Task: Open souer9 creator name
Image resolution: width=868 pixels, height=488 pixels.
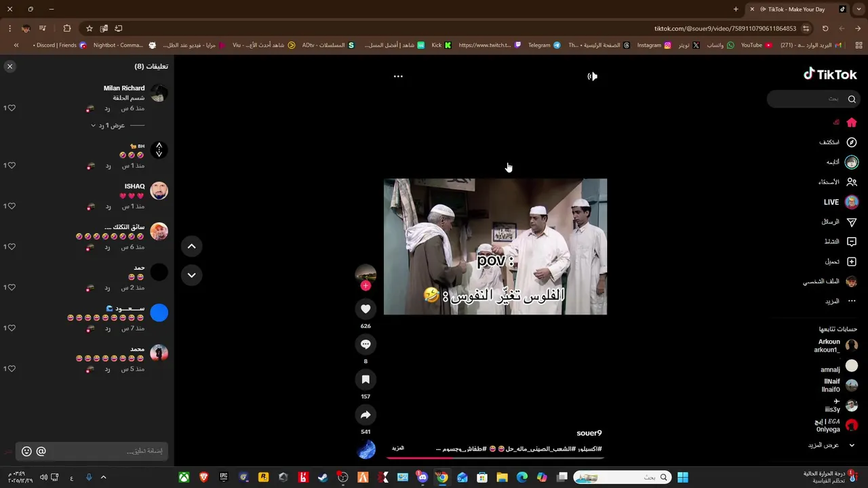Action: click(x=589, y=433)
